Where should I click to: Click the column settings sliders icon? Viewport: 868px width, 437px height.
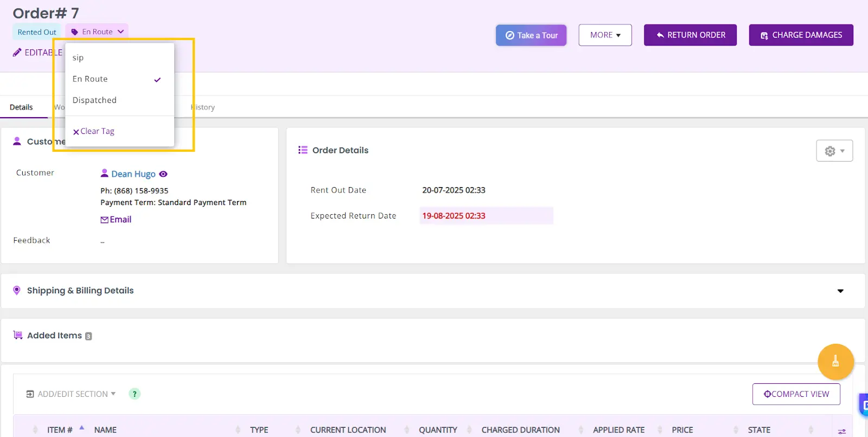click(841, 431)
